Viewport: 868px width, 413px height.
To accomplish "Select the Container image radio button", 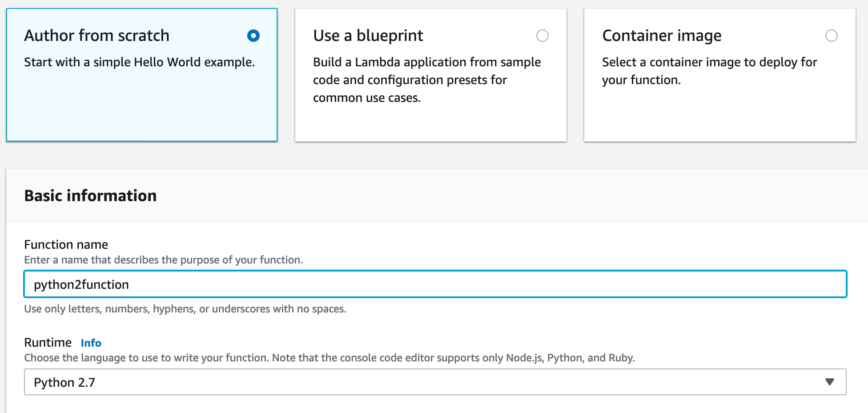I will [x=831, y=36].
